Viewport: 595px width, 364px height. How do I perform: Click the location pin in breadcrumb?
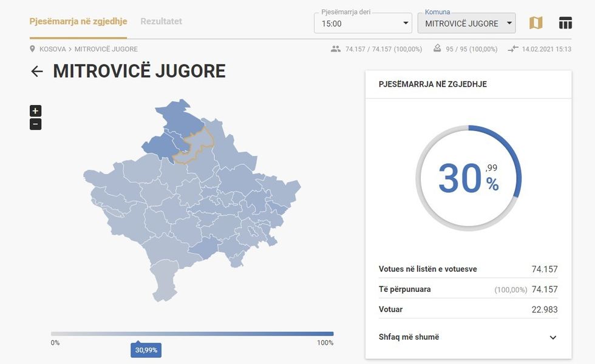coord(32,49)
